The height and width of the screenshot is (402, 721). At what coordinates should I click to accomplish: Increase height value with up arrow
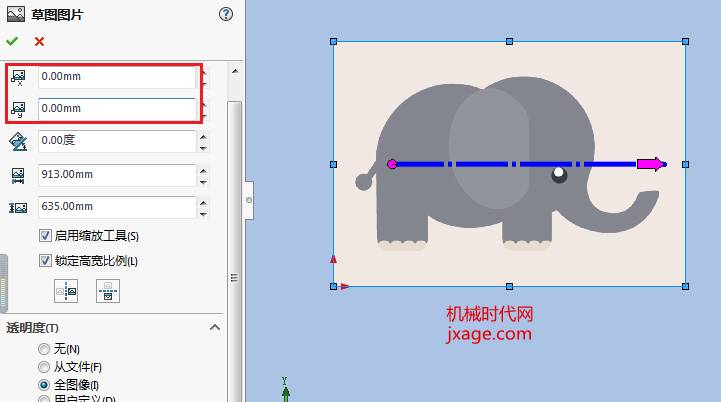[x=203, y=202]
